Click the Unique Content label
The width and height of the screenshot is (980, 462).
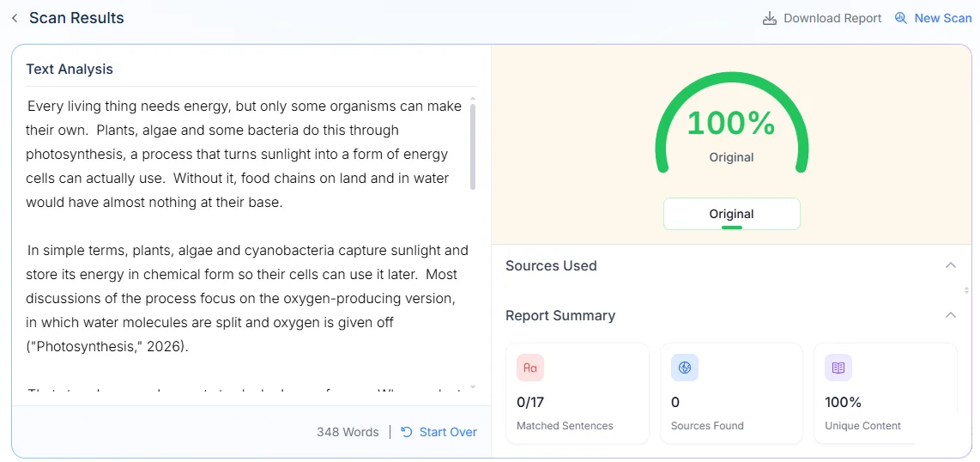pyautogui.click(x=863, y=426)
